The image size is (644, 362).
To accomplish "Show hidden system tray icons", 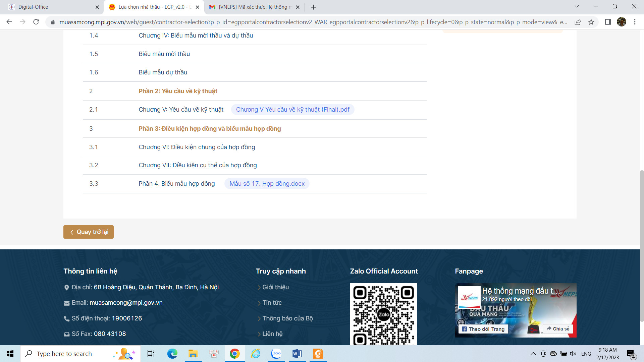I will click(x=533, y=354).
